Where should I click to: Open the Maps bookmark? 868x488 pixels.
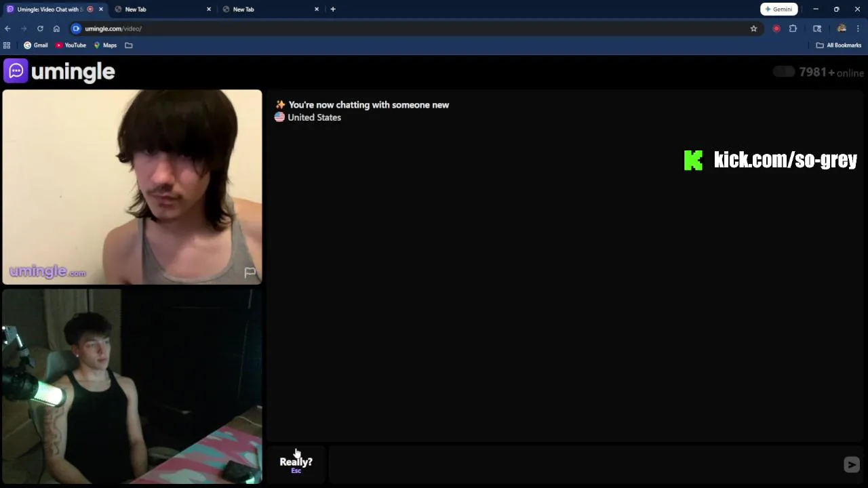click(105, 45)
